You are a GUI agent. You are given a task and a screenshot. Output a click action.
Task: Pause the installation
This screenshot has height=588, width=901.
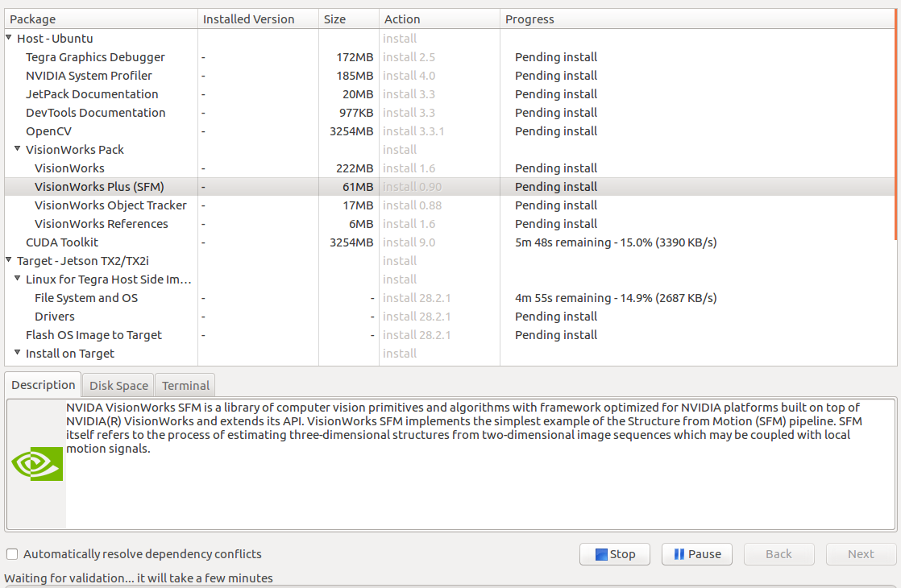pyautogui.click(x=697, y=554)
